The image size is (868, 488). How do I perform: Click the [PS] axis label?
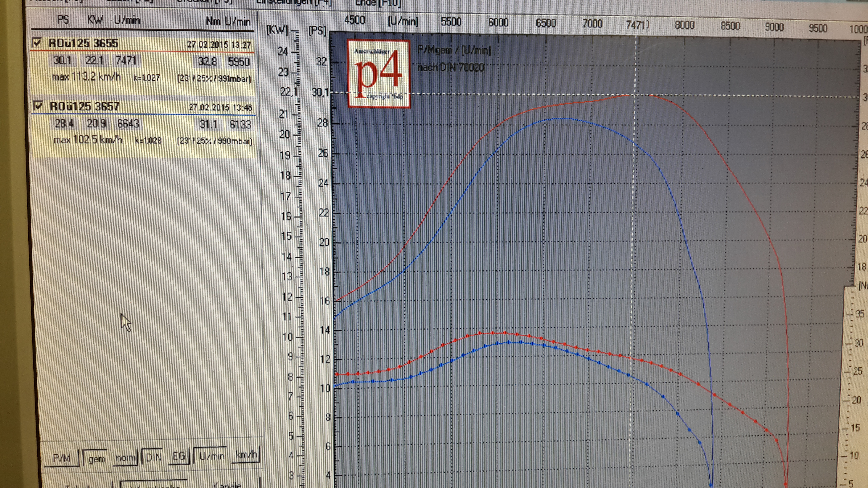click(318, 31)
